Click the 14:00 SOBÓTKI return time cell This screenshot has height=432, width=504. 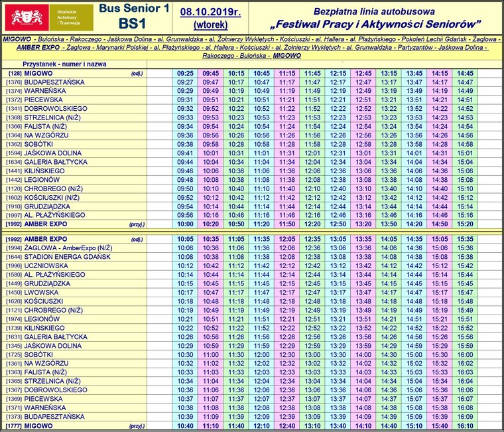coord(363,355)
